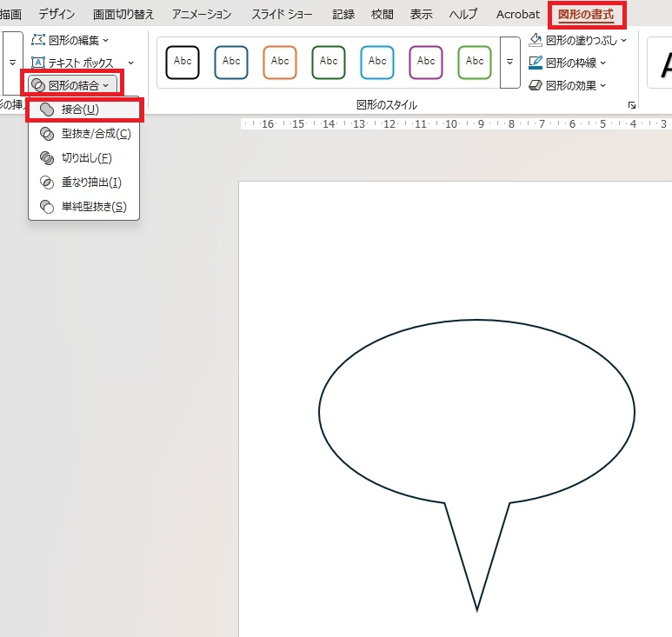Switch to the Acrobat tab
Viewport: 672px width, 637px height.
[518, 15]
